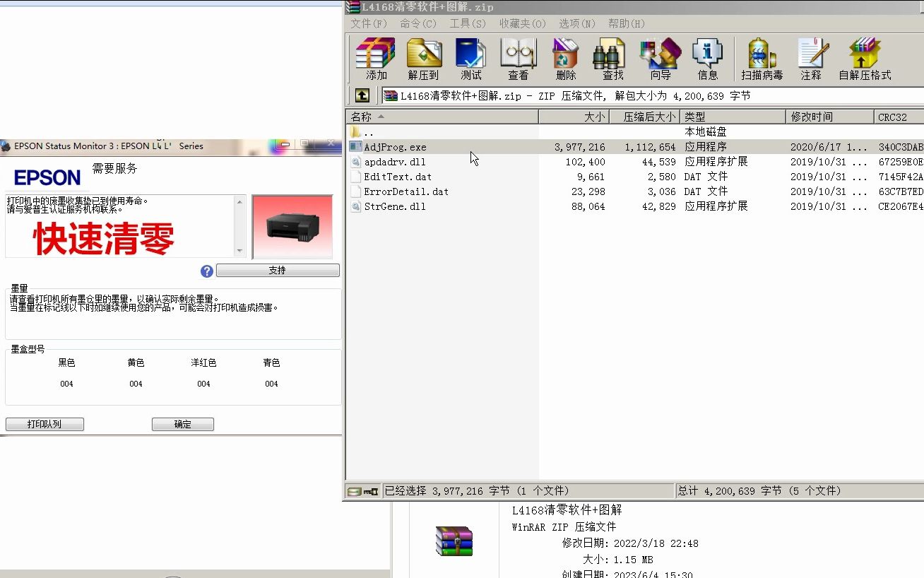Image resolution: width=924 pixels, height=578 pixels.
Task: Click the StrGene.dll file icon
Action: point(355,206)
